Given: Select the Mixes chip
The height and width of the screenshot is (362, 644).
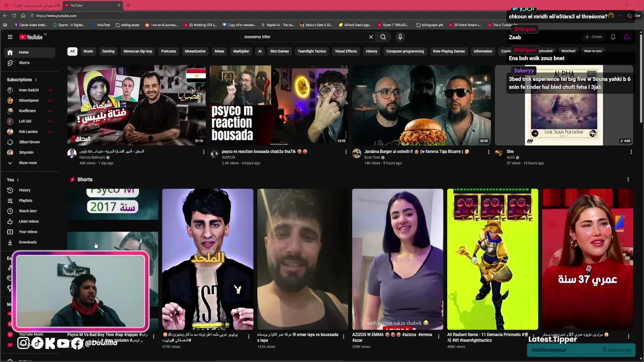Looking at the screenshot, I should coord(219,51).
